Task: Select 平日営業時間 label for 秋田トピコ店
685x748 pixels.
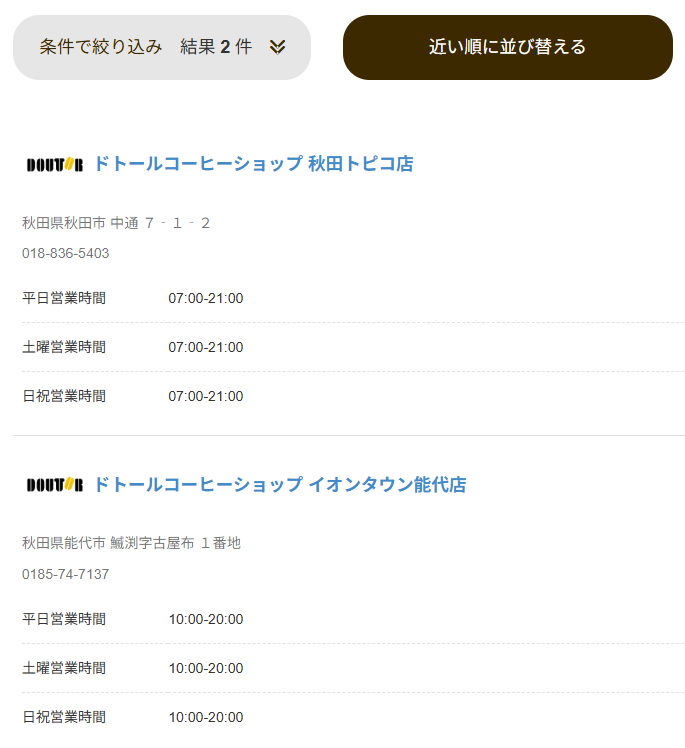Action: pos(64,298)
